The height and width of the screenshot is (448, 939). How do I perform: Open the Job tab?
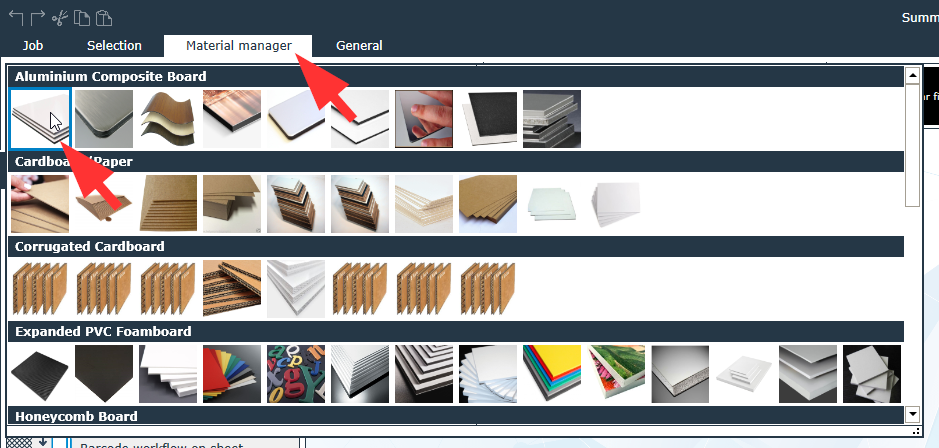tap(33, 46)
